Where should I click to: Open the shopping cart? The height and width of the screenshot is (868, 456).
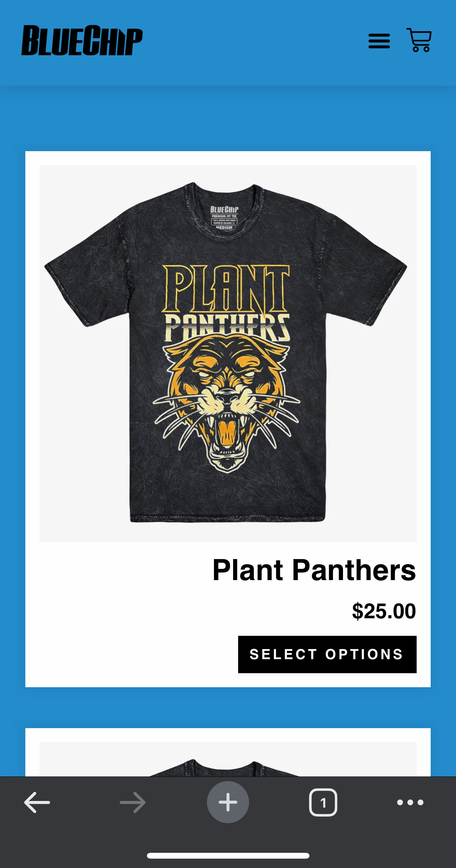pos(419,40)
